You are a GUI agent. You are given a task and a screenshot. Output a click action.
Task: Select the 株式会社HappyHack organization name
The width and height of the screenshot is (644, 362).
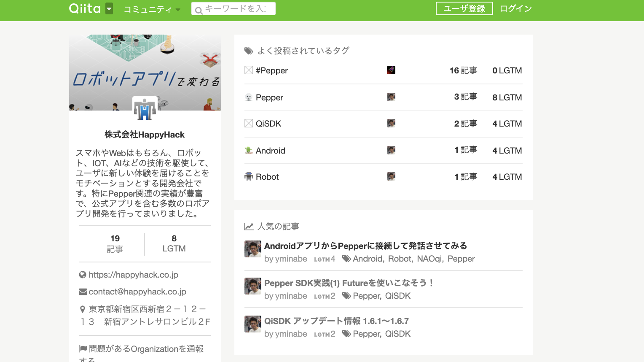[x=145, y=135]
